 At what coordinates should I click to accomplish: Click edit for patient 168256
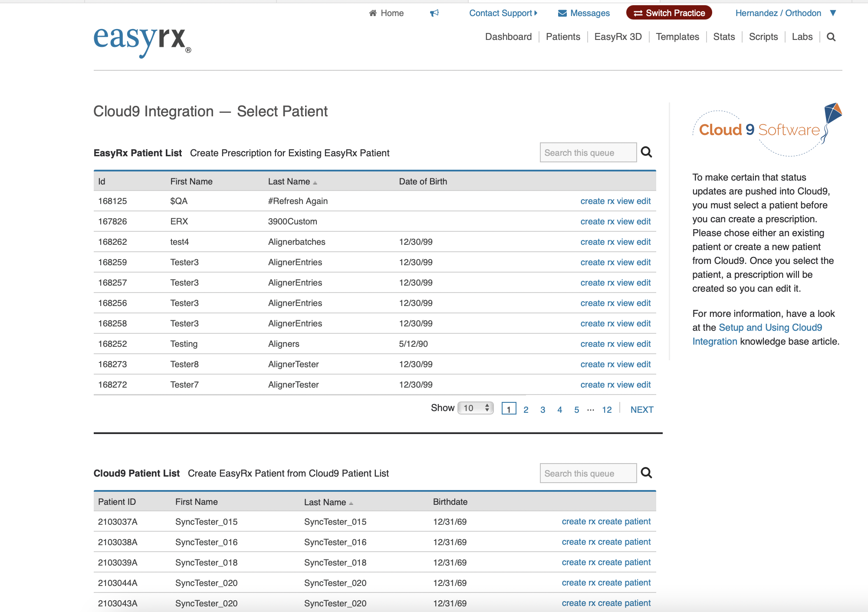pyautogui.click(x=644, y=303)
